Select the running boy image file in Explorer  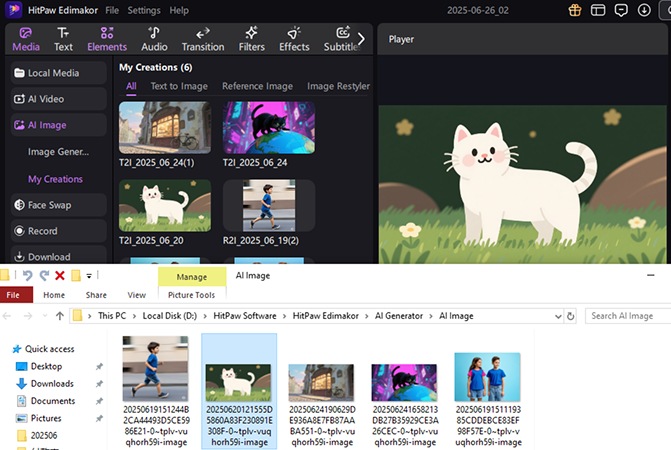[x=156, y=391]
